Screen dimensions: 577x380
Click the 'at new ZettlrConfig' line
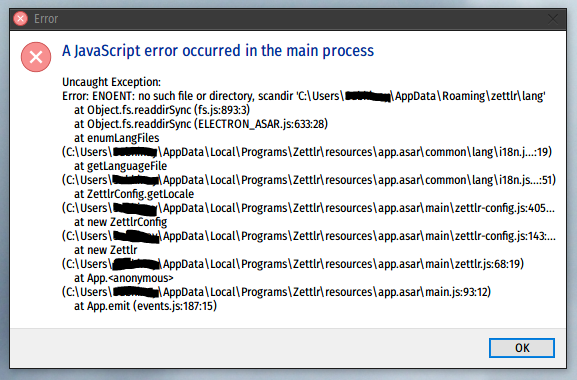click(120, 222)
